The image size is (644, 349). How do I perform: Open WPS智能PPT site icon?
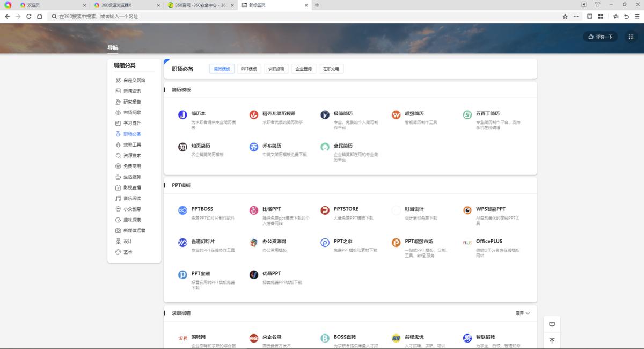(x=467, y=210)
